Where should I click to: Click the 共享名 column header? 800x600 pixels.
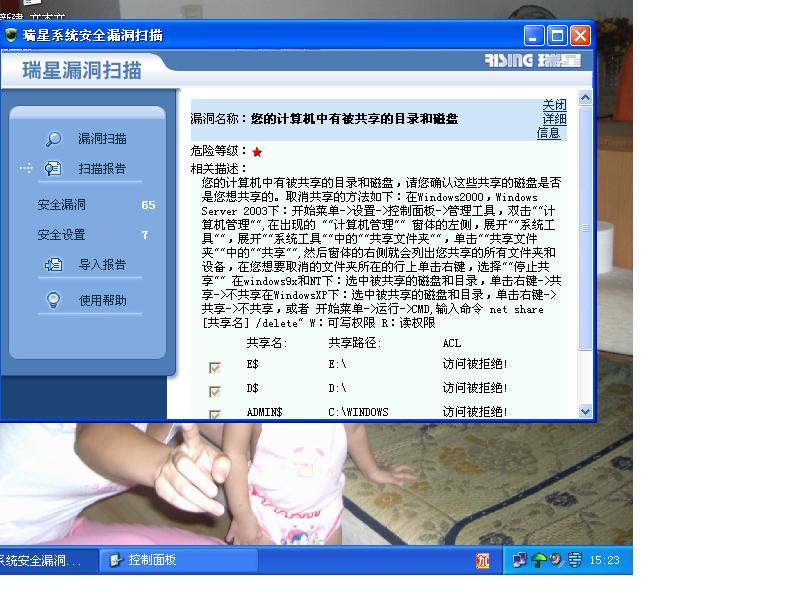tap(267, 343)
